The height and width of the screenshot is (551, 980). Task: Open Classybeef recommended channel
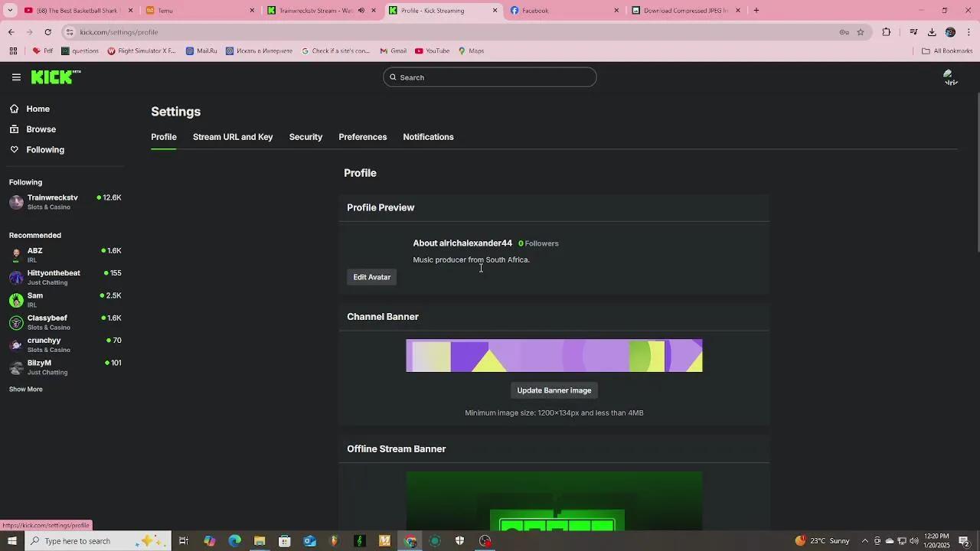[x=65, y=322]
